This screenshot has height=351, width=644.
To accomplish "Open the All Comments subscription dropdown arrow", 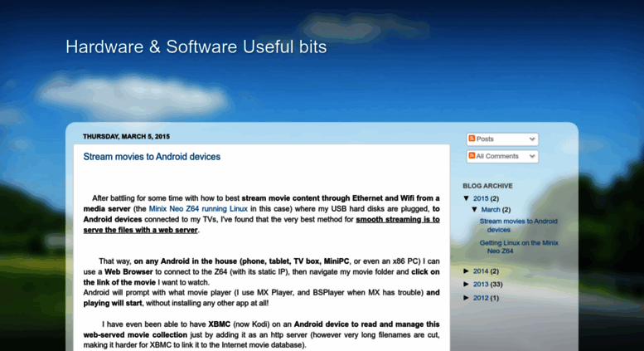I will coord(532,156).
